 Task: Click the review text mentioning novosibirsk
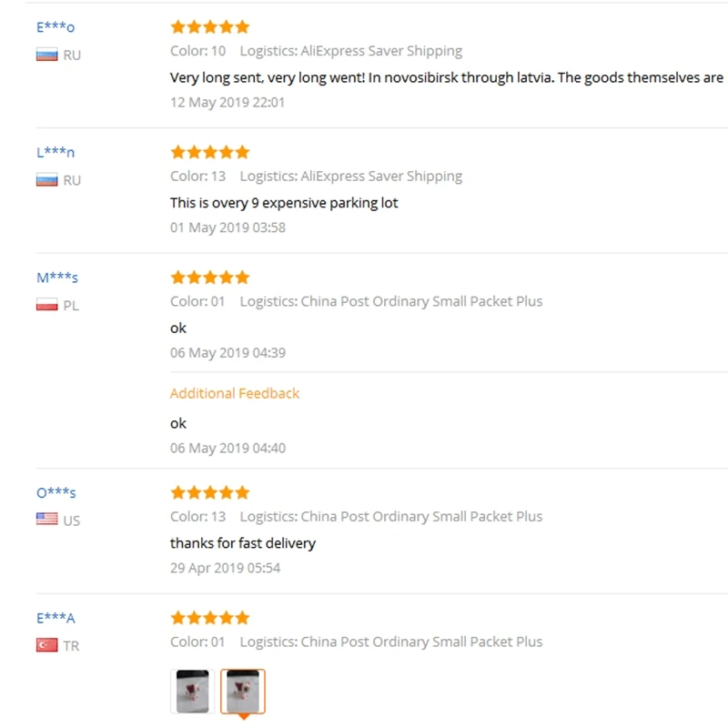pos(446,77)
